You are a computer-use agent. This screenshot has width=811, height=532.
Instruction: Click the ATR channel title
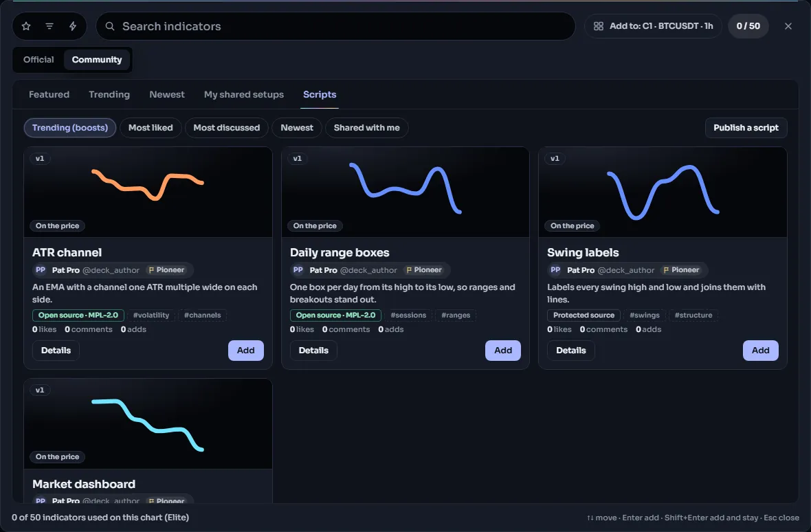click(67, 253)
